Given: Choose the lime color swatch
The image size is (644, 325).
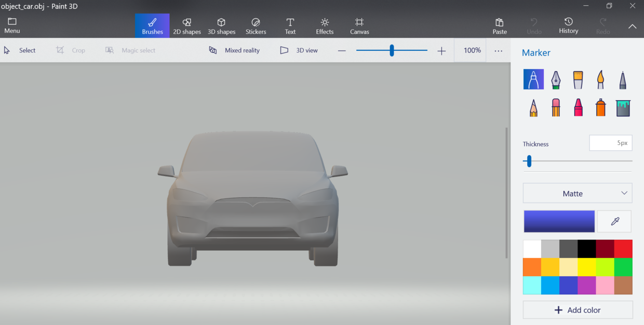Looking at the screenshot, I should 605,267.
